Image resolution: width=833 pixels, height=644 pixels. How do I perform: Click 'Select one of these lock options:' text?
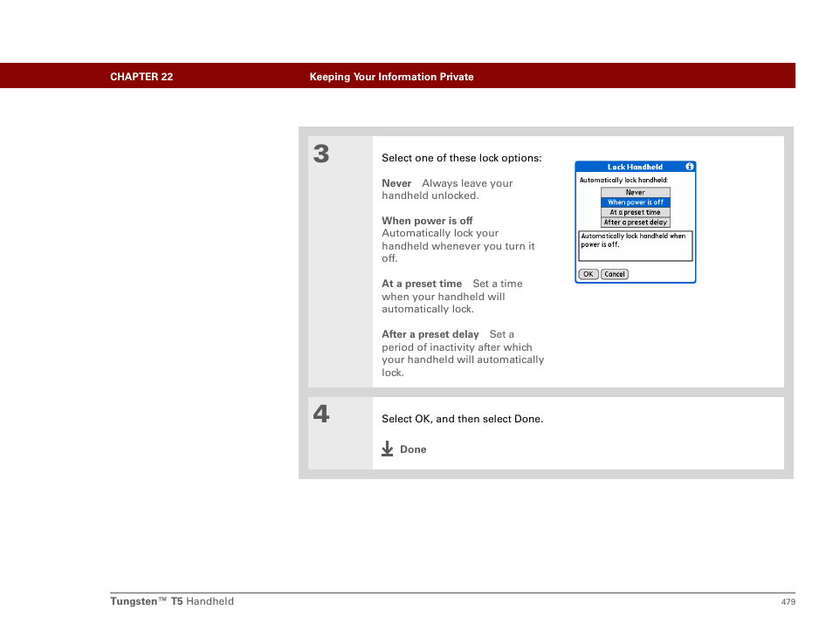[462, 158]
